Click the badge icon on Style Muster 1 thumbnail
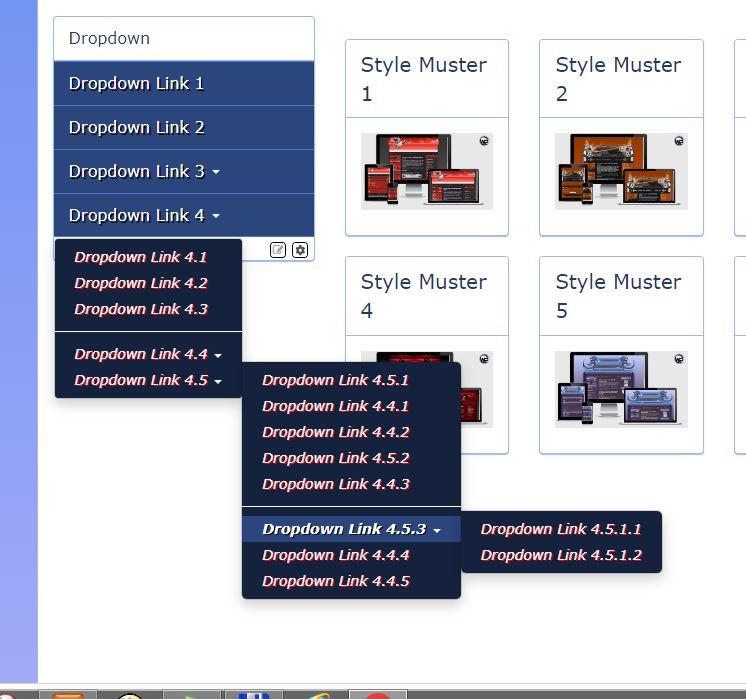 [484, 141]
